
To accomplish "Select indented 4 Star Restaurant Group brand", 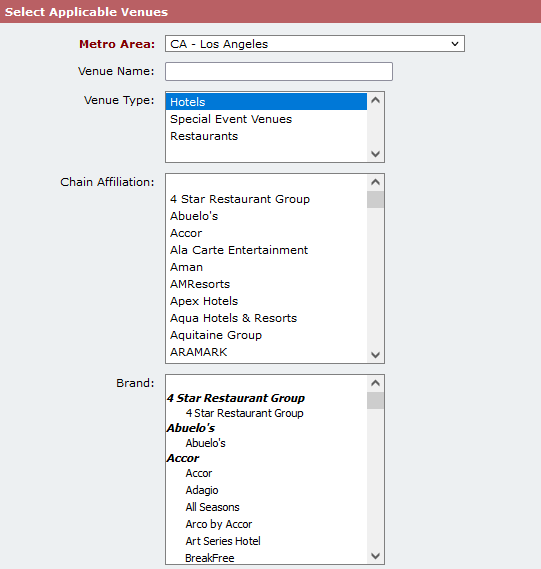I will click(x=266, y=413).
